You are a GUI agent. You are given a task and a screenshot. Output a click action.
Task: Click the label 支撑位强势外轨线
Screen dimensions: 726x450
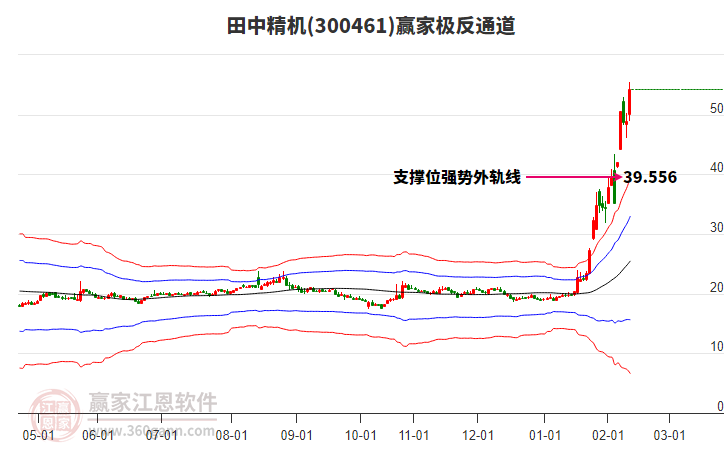[457, 177]
